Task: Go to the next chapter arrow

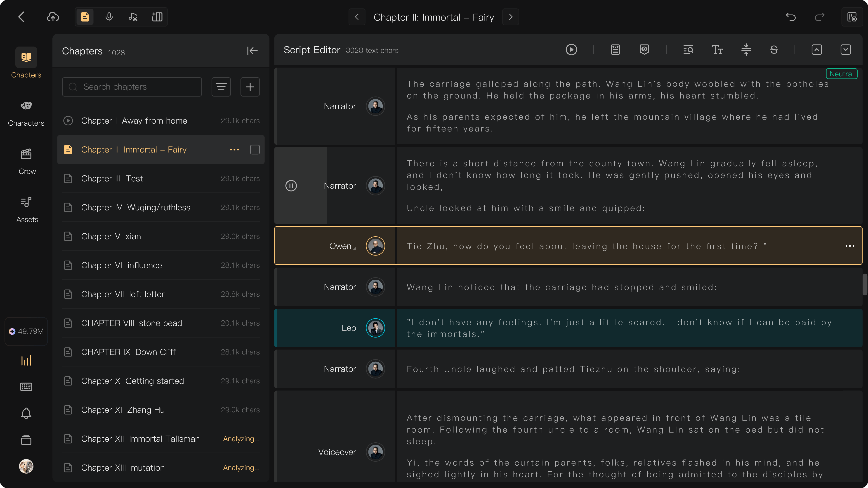Action: click(510, 17)
